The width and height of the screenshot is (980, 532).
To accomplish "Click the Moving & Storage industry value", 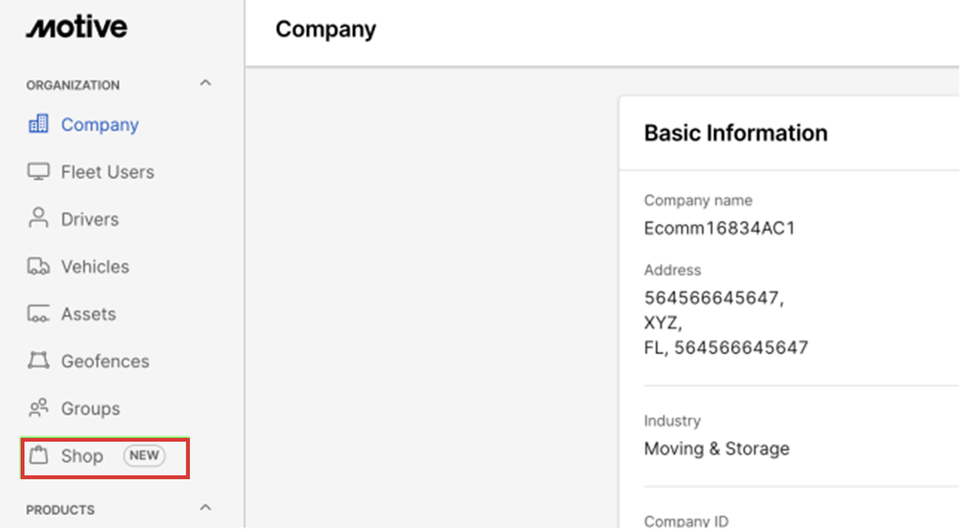I will click(x=716, y=449).
